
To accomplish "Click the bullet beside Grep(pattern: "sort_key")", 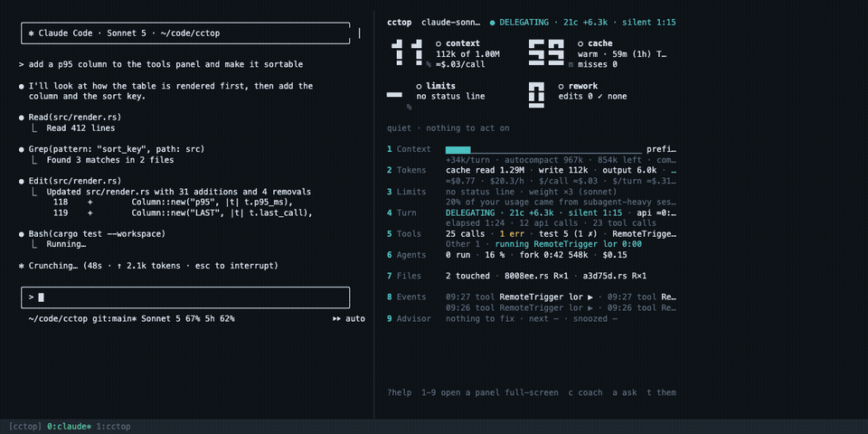I will click(x=21, y=149).
